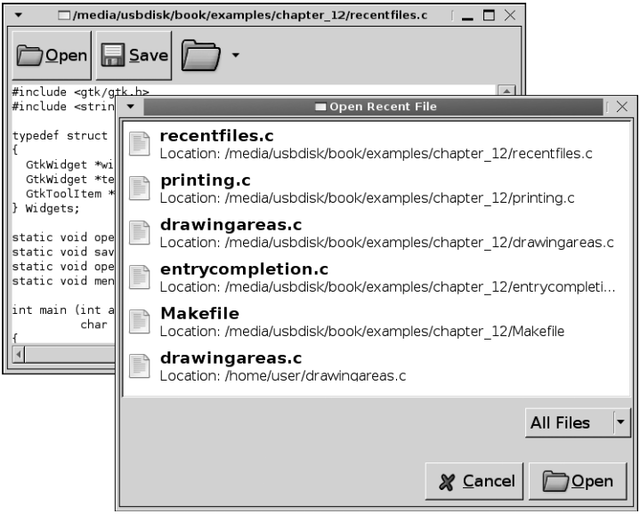Open the All Files filter dropdown
Screen dimensions: 640x514
(578, 423)
